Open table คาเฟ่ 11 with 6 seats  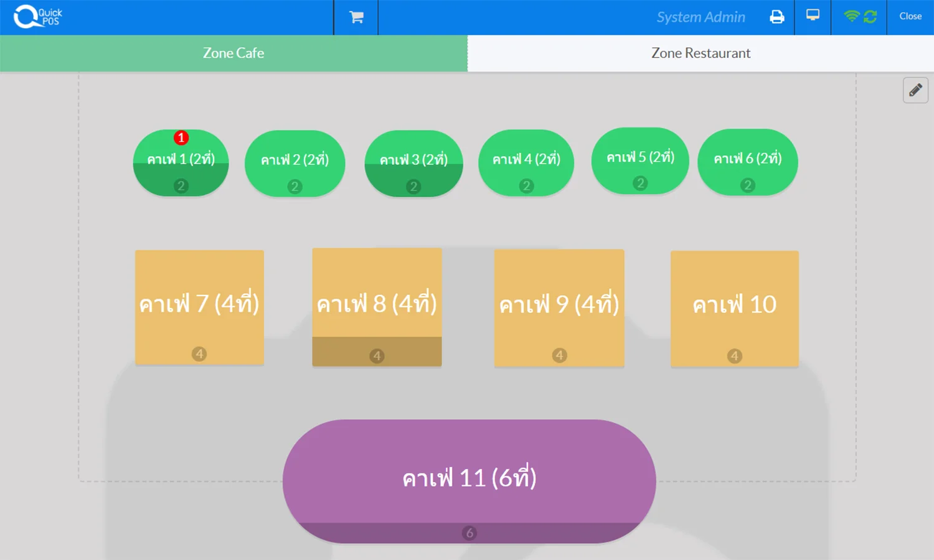(x=469, y=478)
